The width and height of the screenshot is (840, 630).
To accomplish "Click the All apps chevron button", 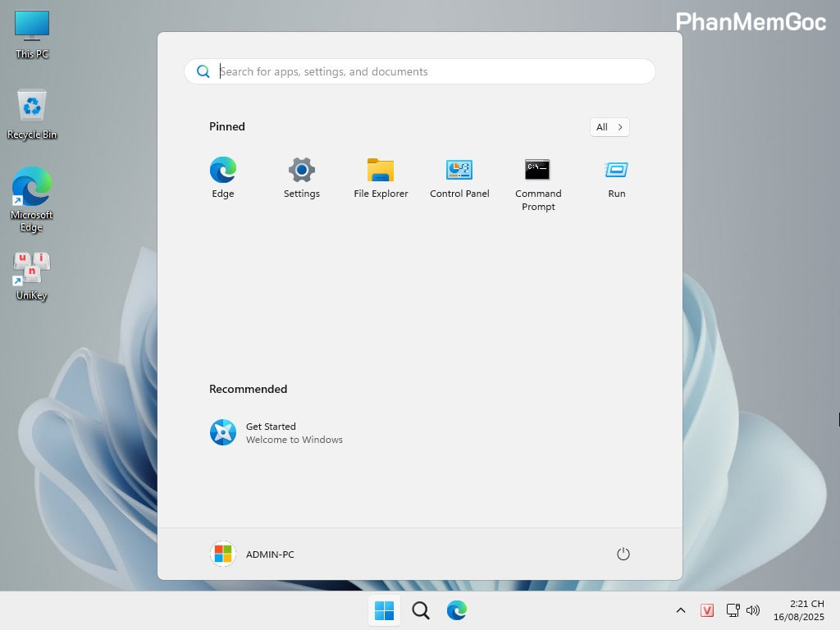I will tap(609, 127).
